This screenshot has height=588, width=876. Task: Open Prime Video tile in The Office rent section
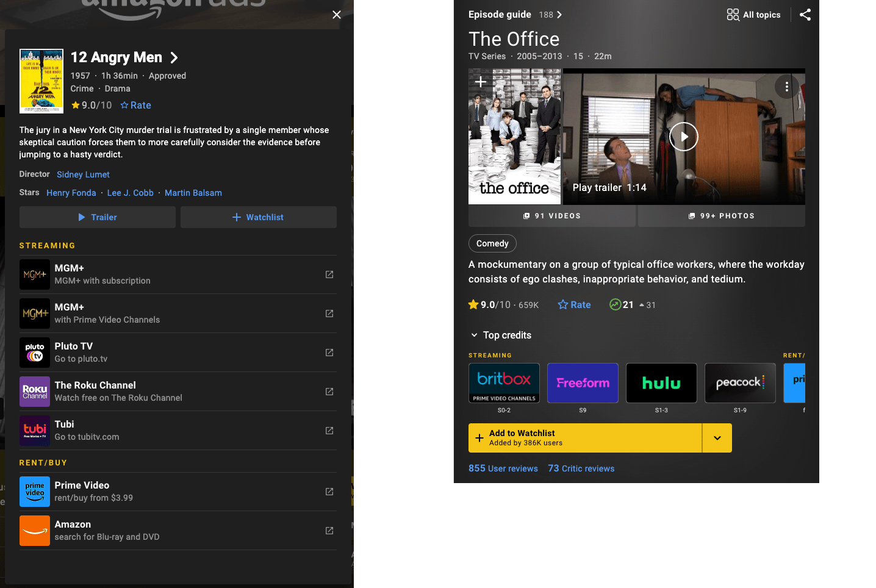point(794,383)
